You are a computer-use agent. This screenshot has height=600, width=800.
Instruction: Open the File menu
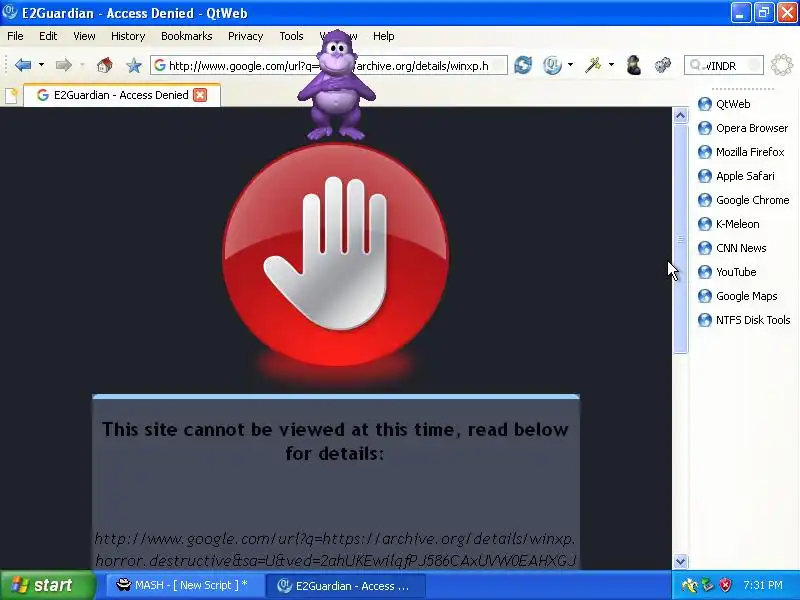(15, 36)
